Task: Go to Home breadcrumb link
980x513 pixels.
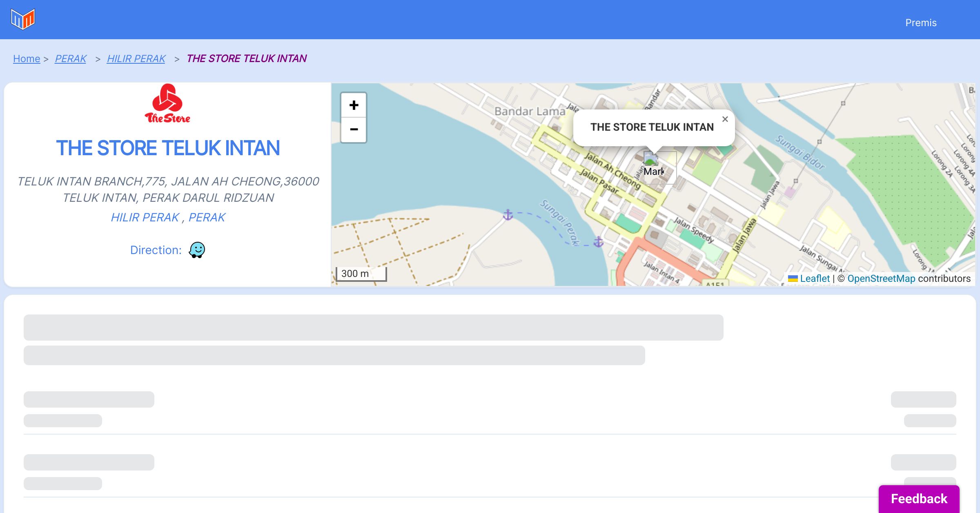Action: point(27,59)
